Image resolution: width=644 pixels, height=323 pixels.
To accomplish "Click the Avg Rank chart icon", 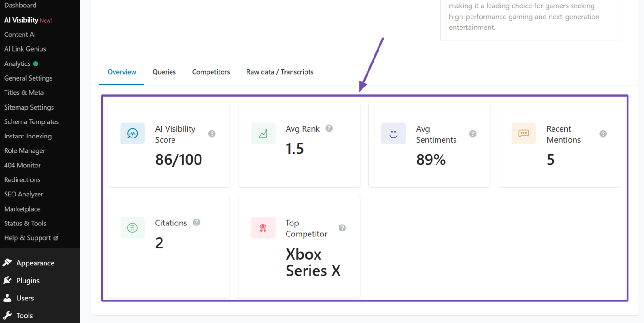I will pos(263,133).
